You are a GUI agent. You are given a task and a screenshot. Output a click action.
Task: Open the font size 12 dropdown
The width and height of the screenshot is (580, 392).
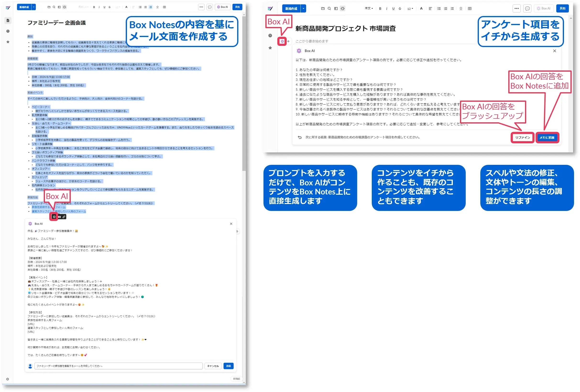(410, 8)
